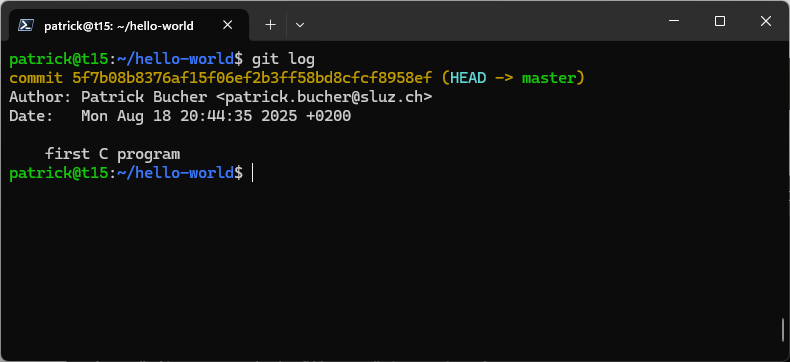Click the commit hash 5f7b08b8376af...

[252, 78]
